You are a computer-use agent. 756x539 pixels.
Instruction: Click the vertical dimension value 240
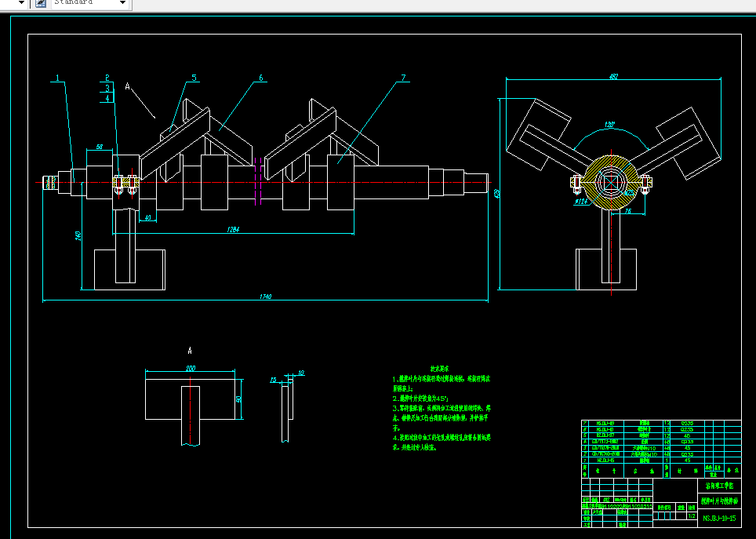pos(78,236)
